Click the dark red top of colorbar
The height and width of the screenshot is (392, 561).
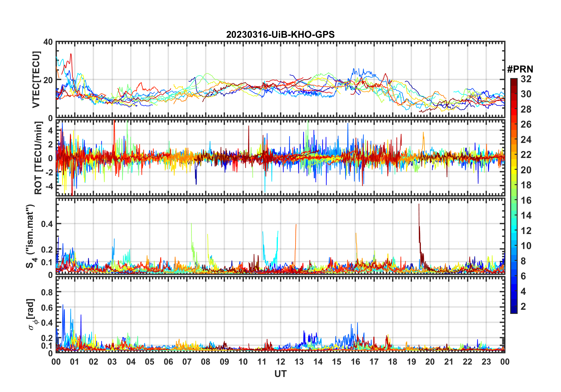pos(514,81)
